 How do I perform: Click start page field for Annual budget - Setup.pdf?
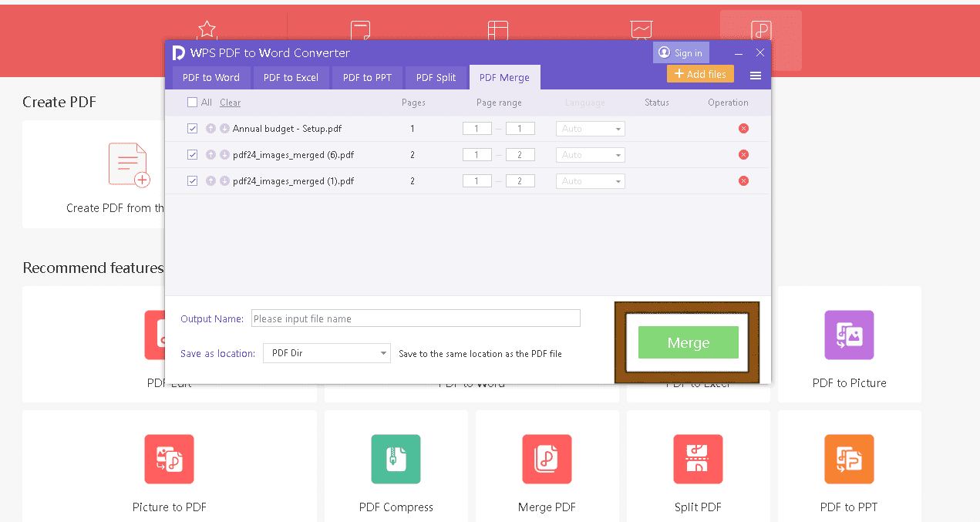coord(477,129)
